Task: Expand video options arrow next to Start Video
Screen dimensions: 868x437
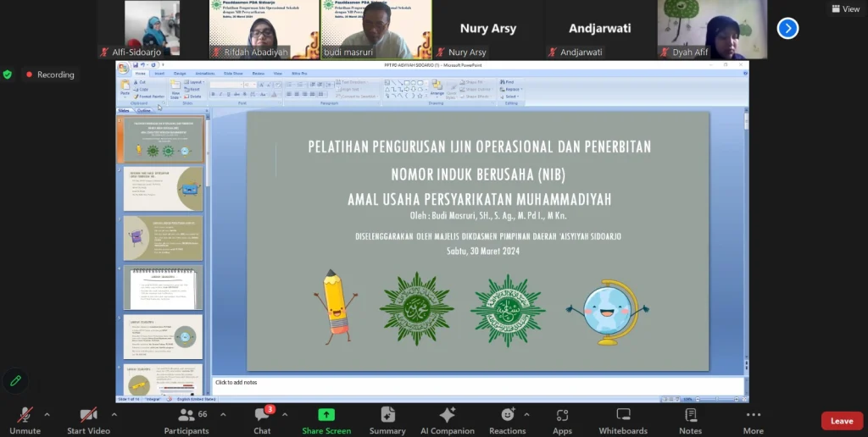Action: 114,414
